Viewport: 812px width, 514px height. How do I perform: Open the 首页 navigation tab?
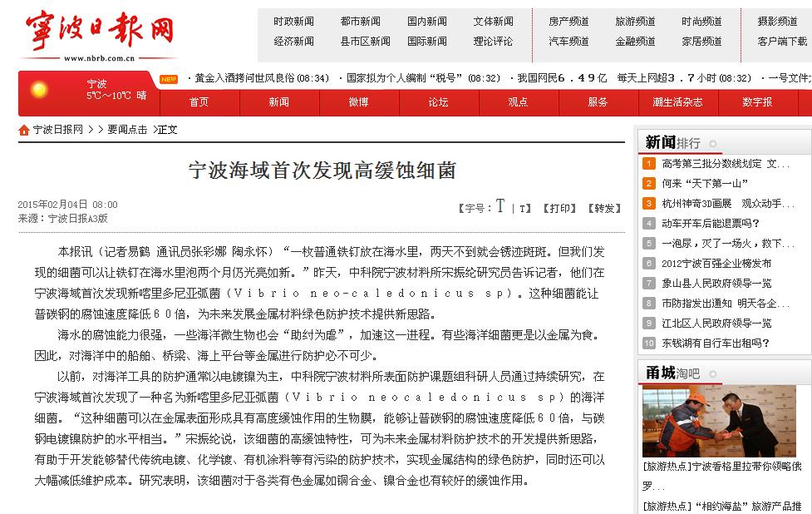[x=199, y=102]
